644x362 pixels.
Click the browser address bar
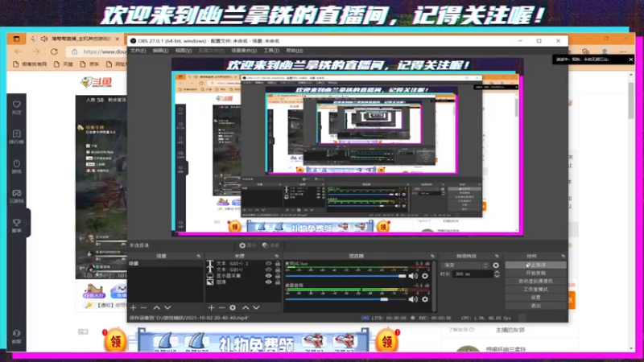pos(98,51)
